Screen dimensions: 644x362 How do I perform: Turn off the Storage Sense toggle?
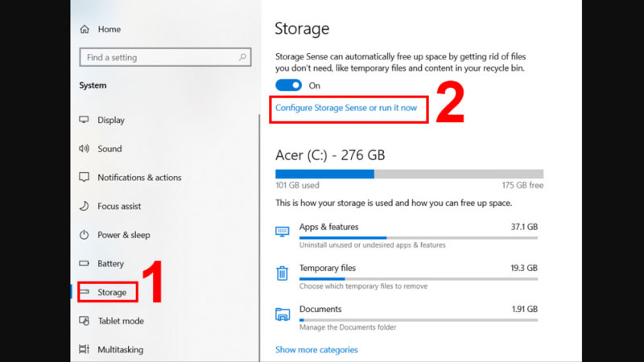coord(288,85)
